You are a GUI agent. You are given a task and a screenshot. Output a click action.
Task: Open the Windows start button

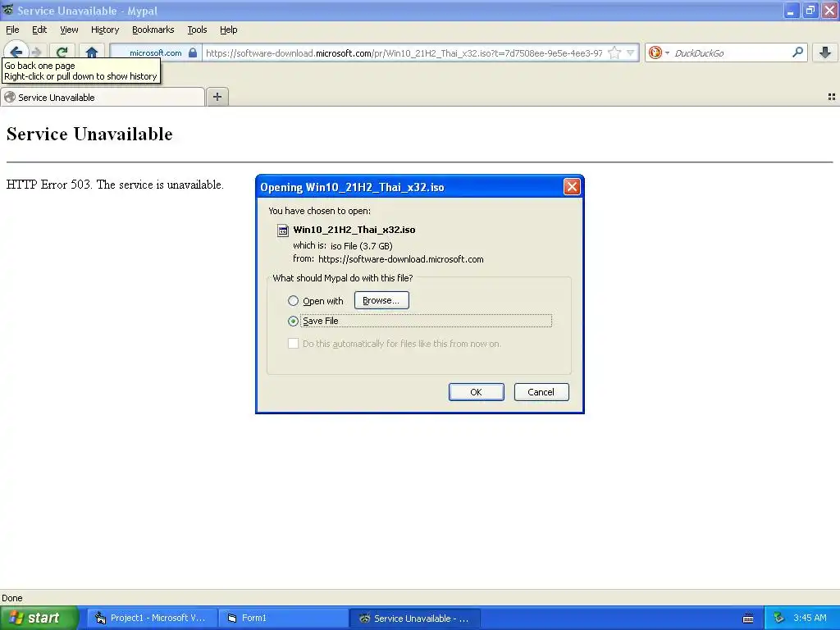click(x=39, y=618)
